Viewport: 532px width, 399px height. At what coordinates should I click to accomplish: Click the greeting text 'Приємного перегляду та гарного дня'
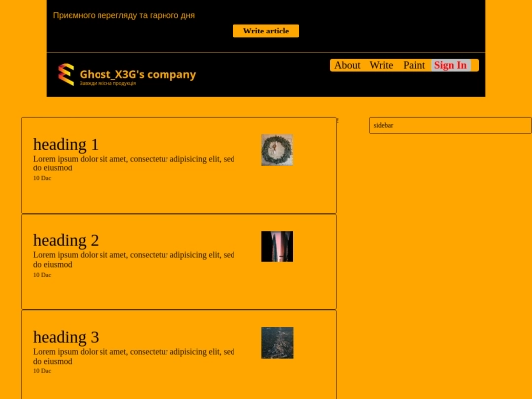(x=124, y=15)
